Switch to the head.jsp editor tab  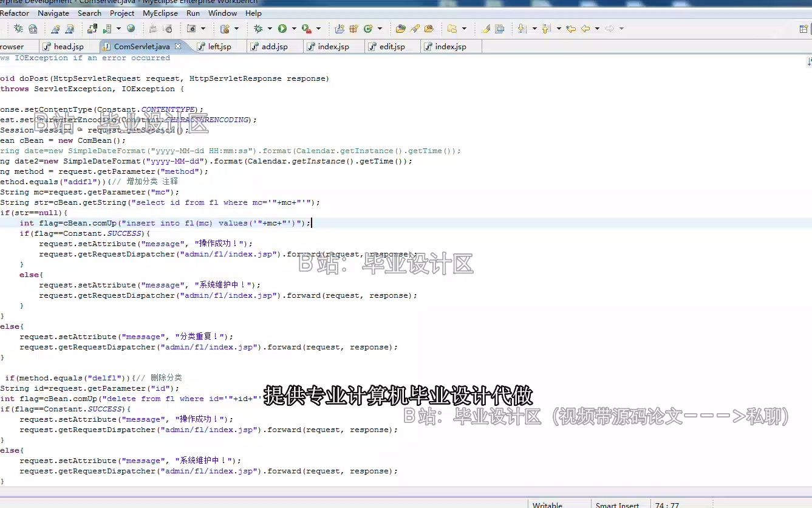69,46
